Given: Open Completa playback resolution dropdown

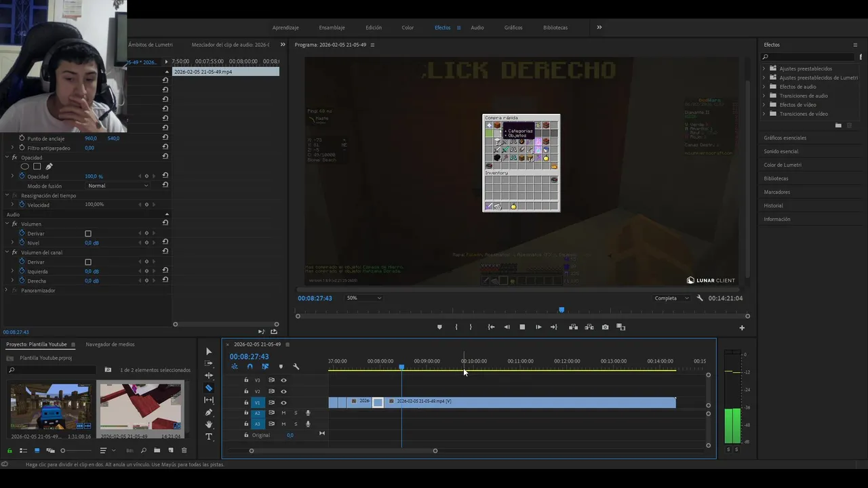Looking at the screenshot, I should pos(671,298).
